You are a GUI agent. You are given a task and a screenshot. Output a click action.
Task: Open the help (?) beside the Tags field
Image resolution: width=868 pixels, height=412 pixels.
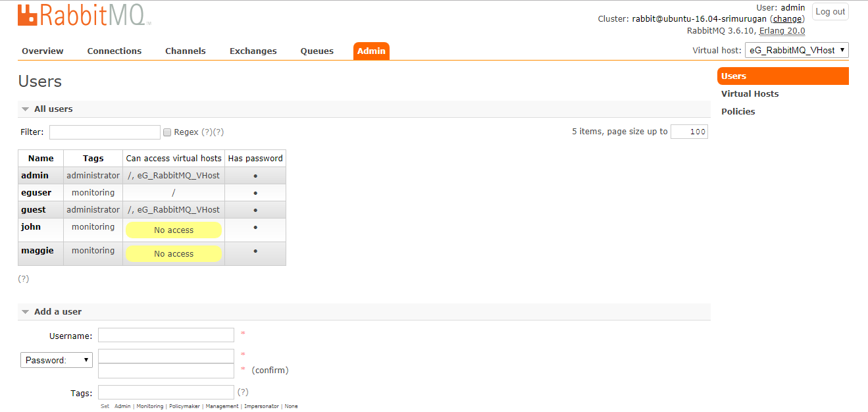click(243, 392)
